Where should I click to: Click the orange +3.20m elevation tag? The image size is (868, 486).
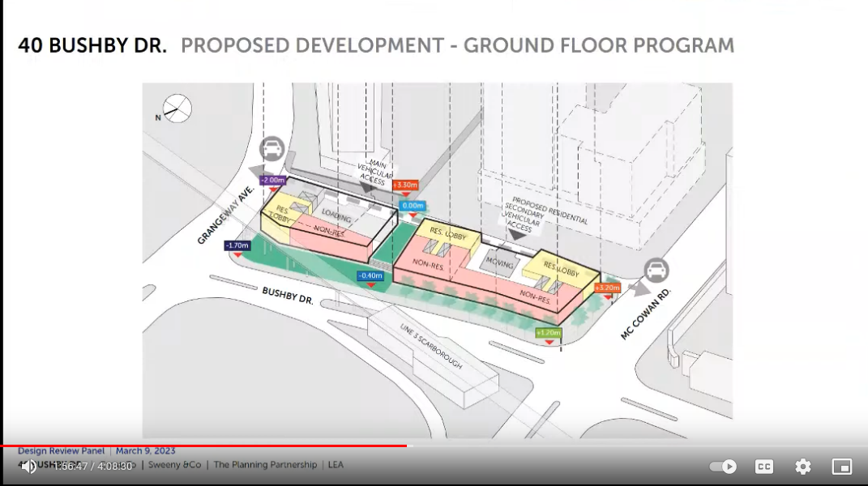pos(607,288)
